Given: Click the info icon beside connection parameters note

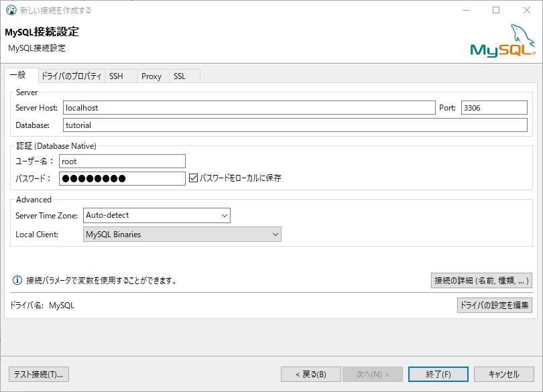Looking at the screenshot, I should pyautogui.click(x=17, y=280).
